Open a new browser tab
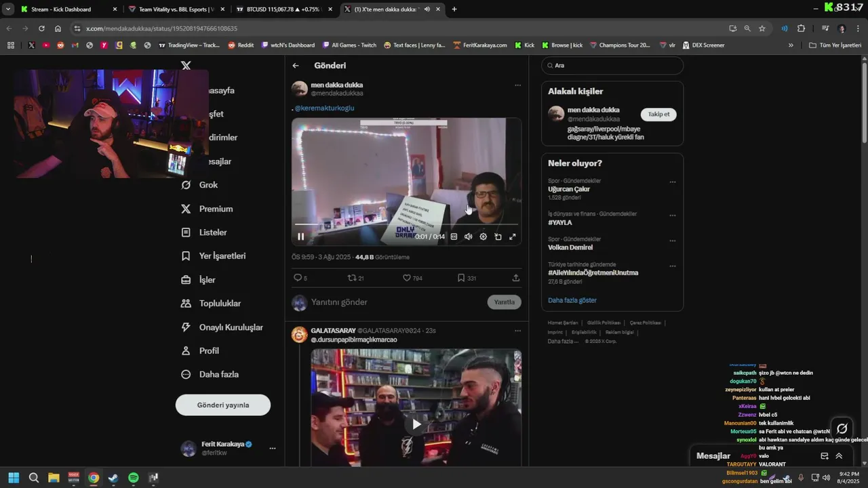This screenshot has width=868, height=488. 454,9
